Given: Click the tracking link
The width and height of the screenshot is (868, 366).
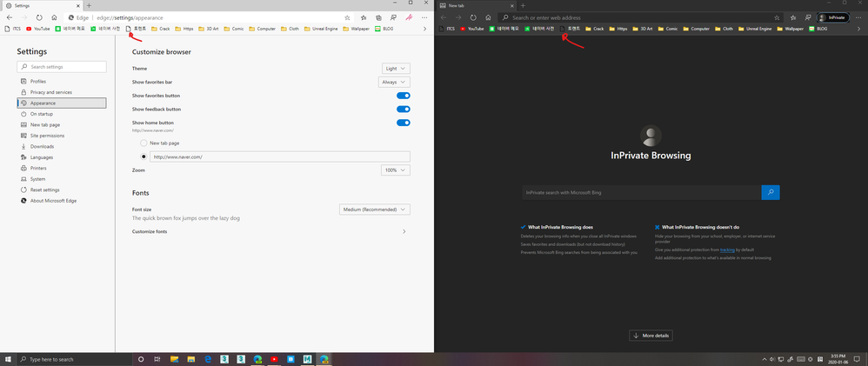Looking at the screenshot, I should 727,250.
